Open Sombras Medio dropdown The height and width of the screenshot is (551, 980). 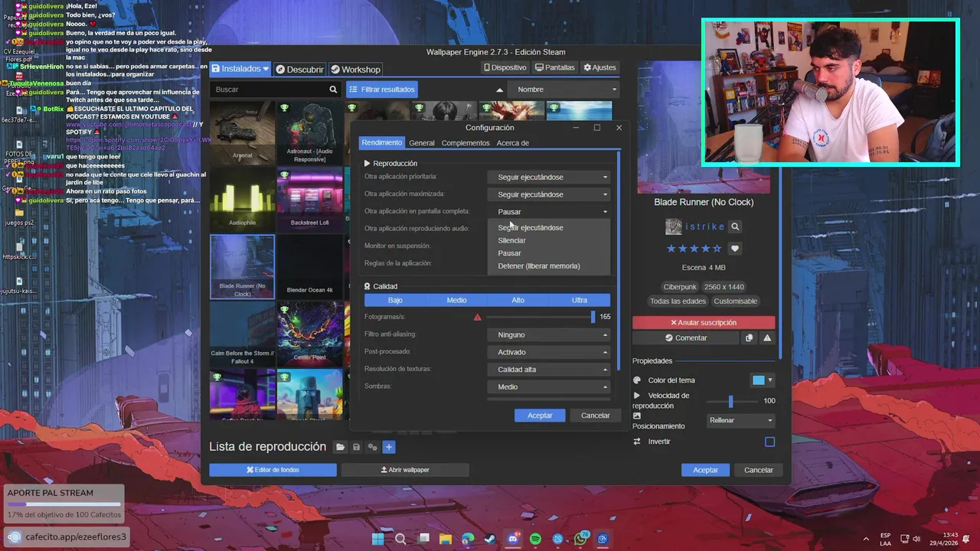coord(549,386)
